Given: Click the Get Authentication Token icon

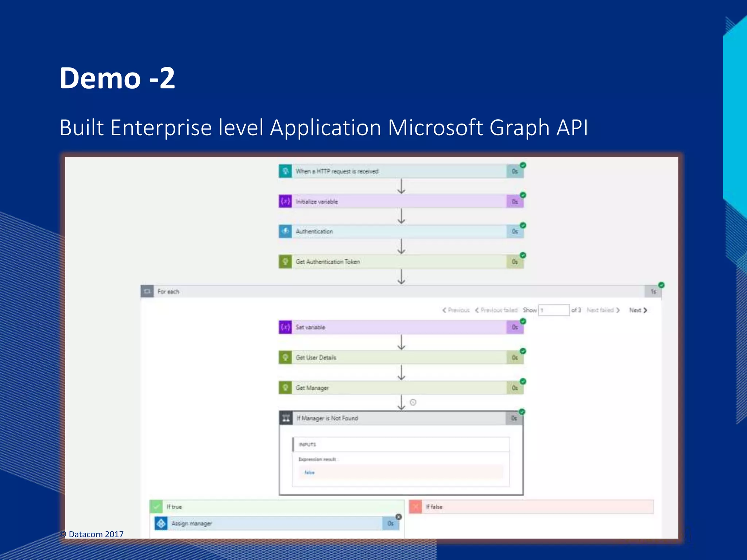Looking at the screenshot, I should click(x=285, y=262).
